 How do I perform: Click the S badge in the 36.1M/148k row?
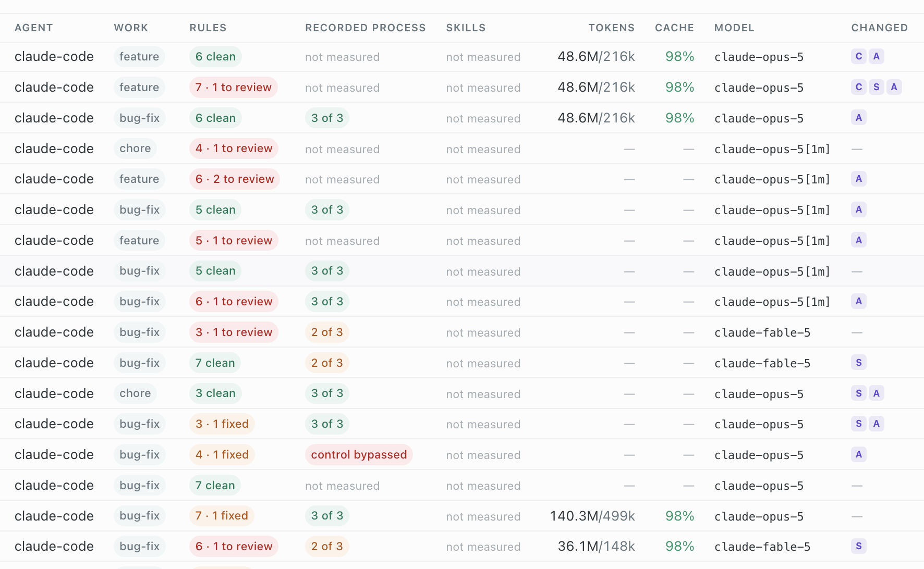[859, 546]
